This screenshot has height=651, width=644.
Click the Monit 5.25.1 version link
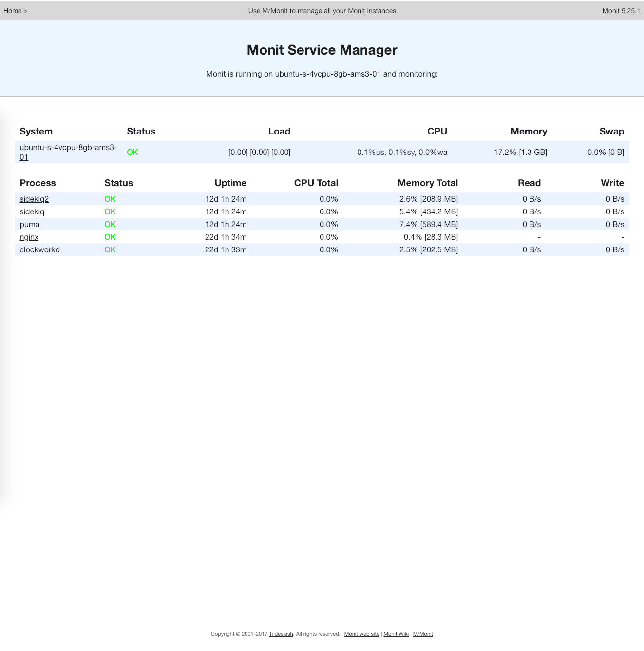[x=621, y=11]
